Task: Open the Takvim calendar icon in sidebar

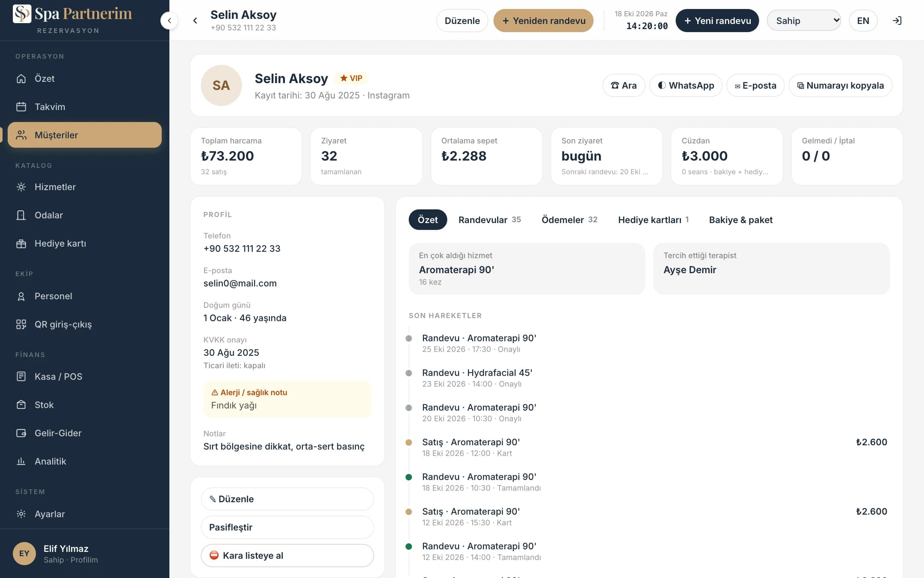Action: tap(21, 107)
